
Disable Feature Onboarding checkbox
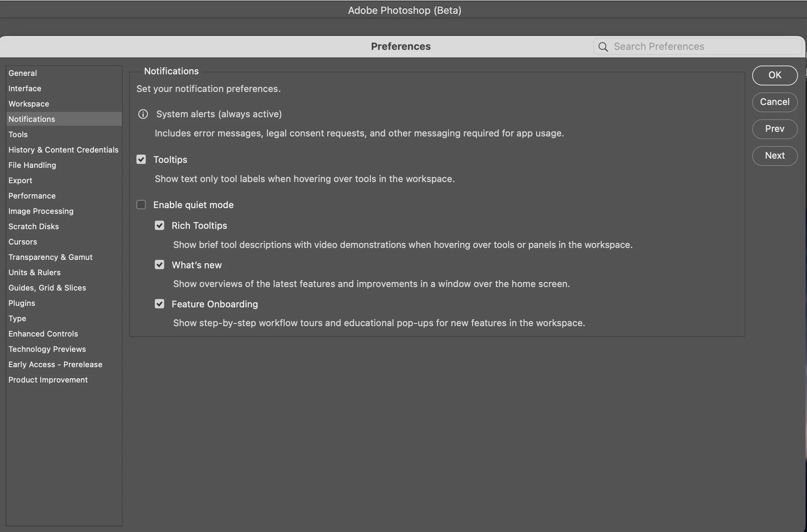159,304
